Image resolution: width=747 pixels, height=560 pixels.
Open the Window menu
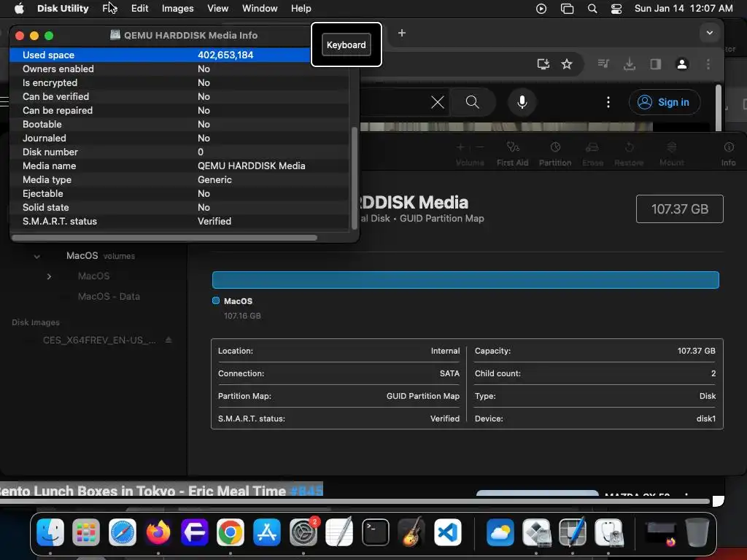pyautogui.click(x=260, y=9)
